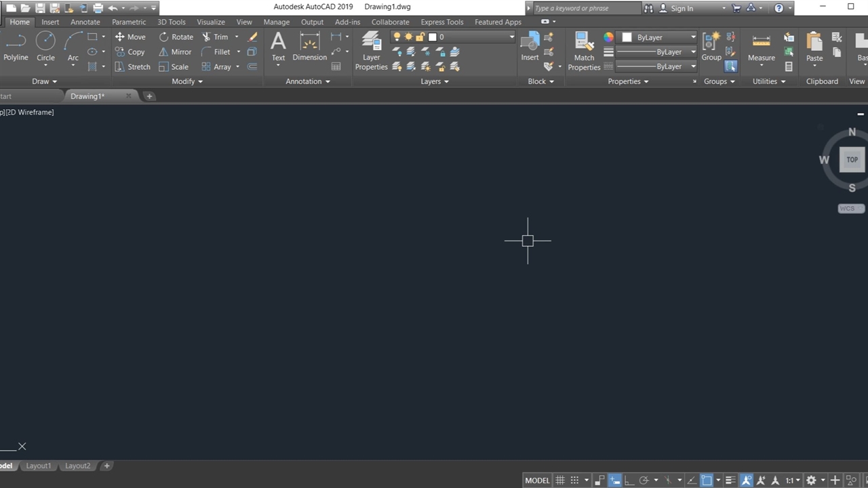Toggle Ortho mode in status bar

[629, 481]
